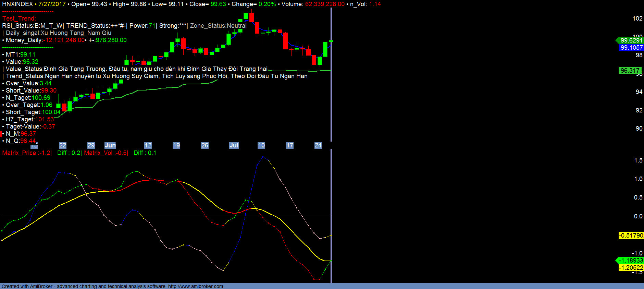Select the 29 date label on axis
644x289 pixels.
(x=91, y=145)
